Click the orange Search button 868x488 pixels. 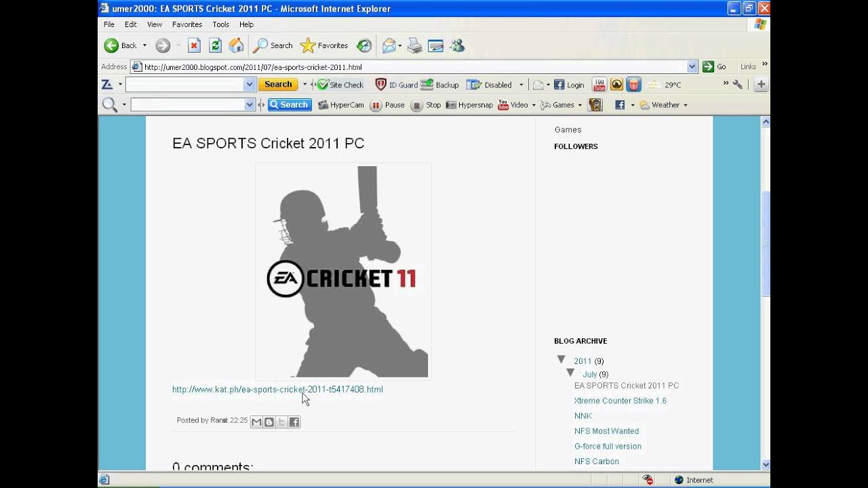[x=278, y=85]
